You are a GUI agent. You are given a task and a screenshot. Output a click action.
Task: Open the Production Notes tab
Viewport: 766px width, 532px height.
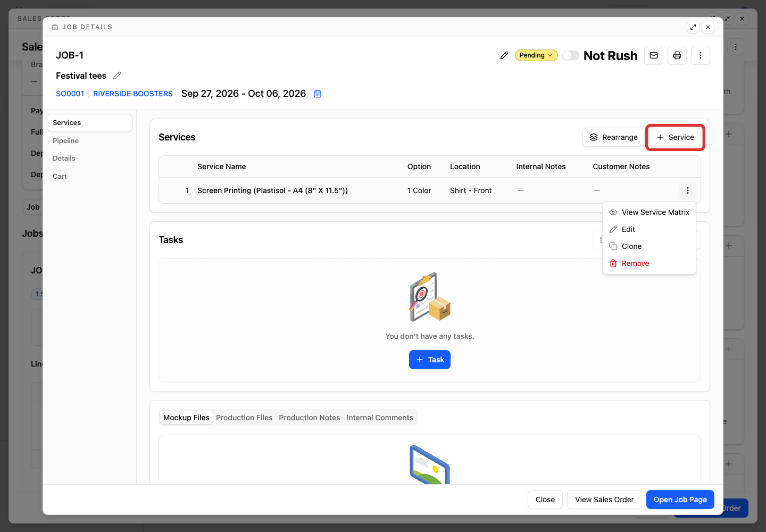coord(310,418)
